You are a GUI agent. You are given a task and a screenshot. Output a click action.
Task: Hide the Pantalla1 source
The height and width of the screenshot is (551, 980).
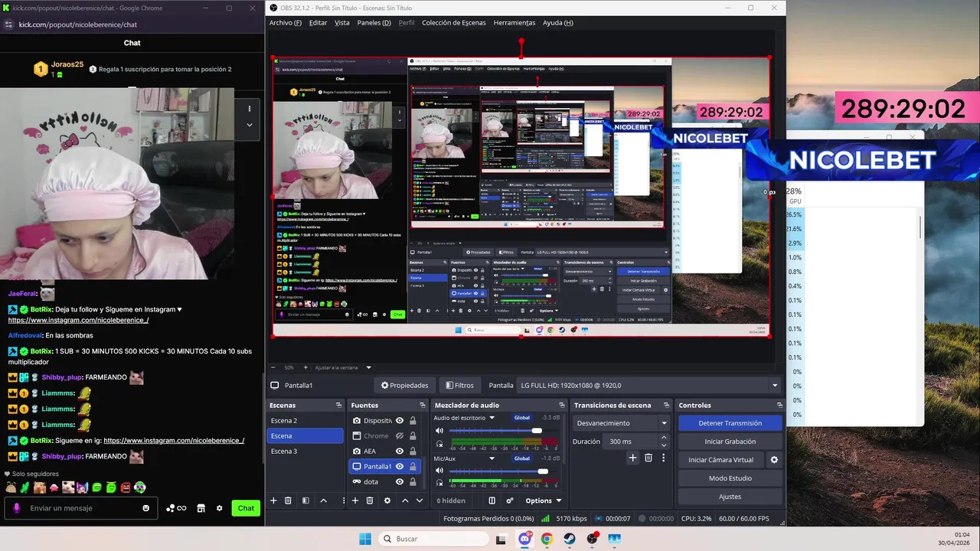tap(400, 466)
